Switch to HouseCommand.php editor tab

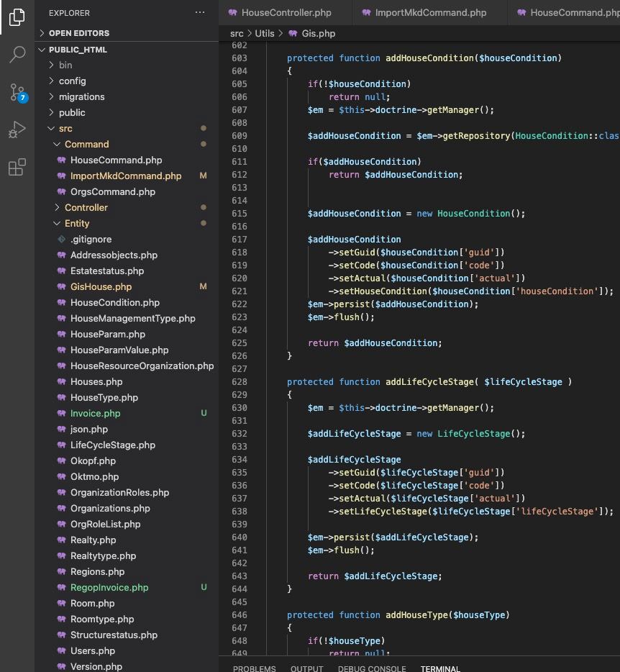[x=565, y=12]
